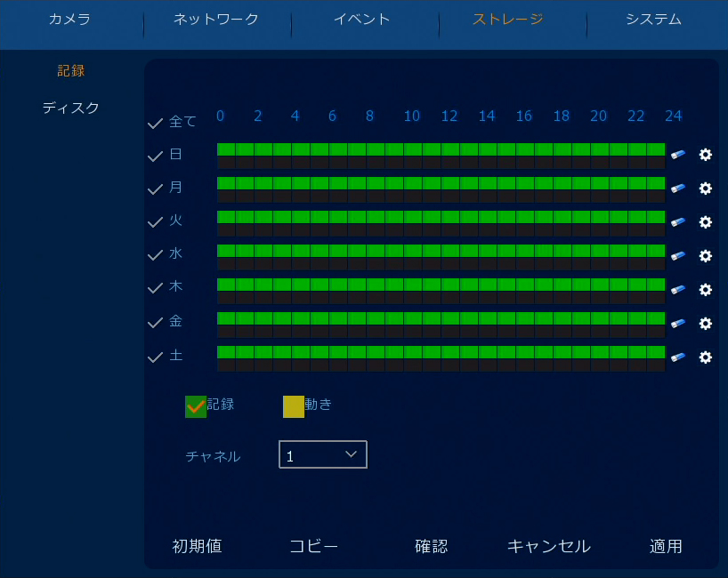This screenshot has height=578, width=728.
Task: Click the green record timeline bar for 日
Action: 441,149
